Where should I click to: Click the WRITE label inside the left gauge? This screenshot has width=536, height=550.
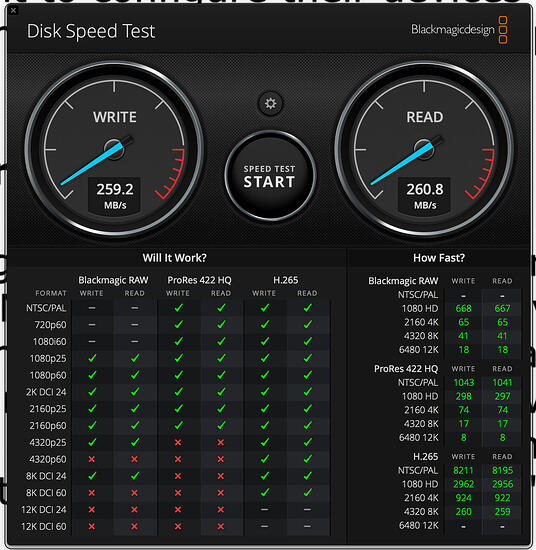(x=115, y=117)
